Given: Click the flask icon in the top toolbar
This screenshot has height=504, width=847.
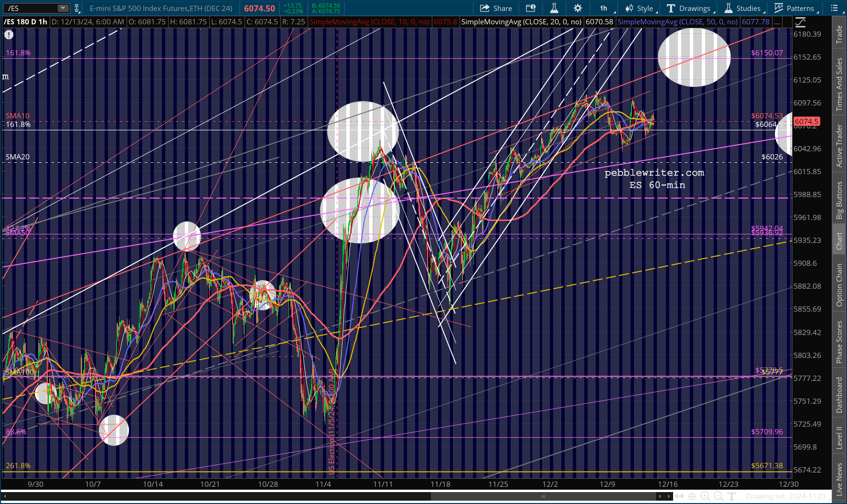Looking at the screenshot, I should (x=554, y=8).
